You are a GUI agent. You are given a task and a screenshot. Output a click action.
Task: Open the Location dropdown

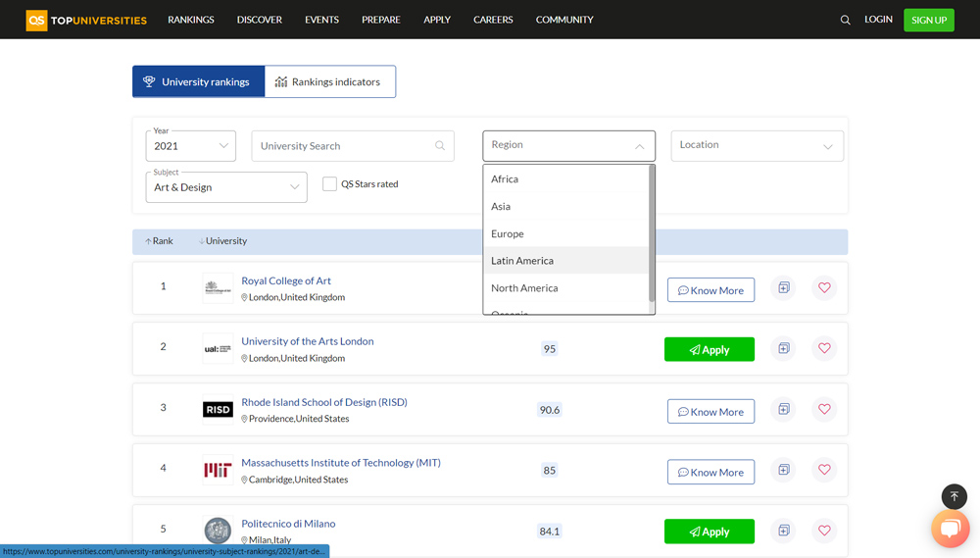pyautogui.click(x=757, y=146)
